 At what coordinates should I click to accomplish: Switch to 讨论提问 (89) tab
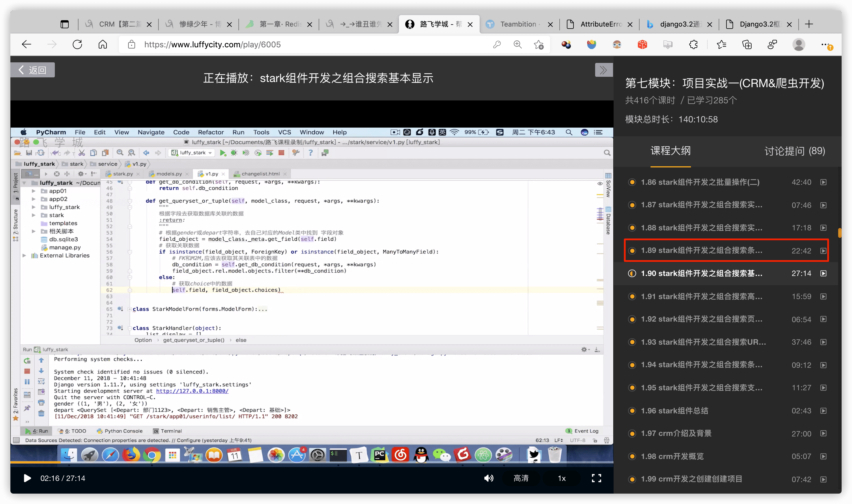(794, 151)
